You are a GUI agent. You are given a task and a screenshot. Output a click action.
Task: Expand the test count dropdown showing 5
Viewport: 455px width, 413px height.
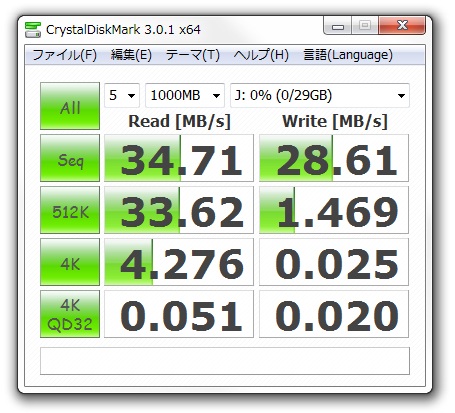coord(122,95)
